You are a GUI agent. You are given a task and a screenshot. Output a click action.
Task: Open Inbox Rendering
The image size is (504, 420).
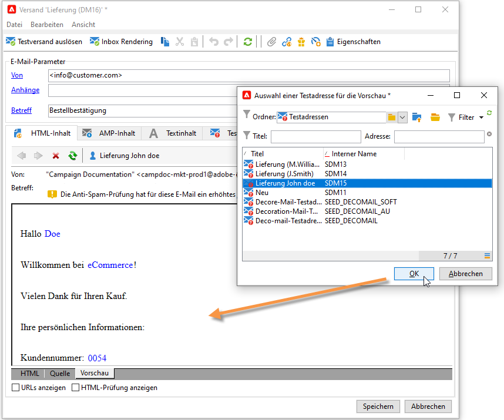[x=121, y=42]
